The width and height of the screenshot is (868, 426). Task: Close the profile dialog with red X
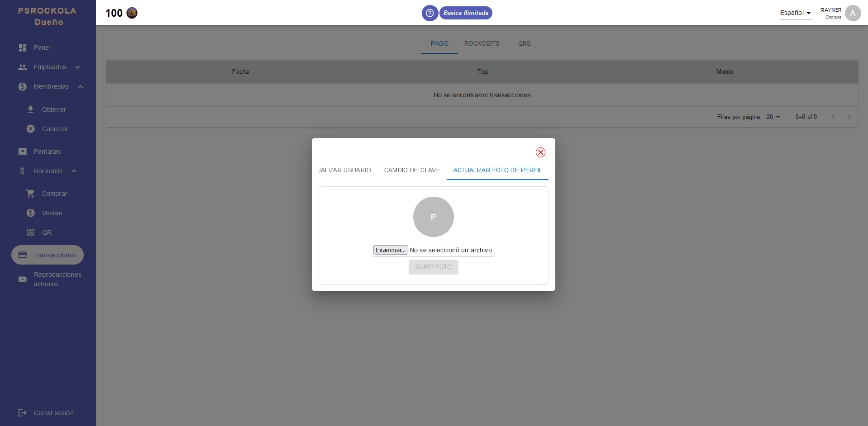point(540,152)
